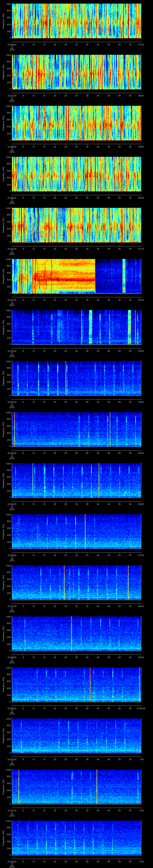
Task: Select the spectrogram panel starting at 23:00:00
Action: click(77, 736)
